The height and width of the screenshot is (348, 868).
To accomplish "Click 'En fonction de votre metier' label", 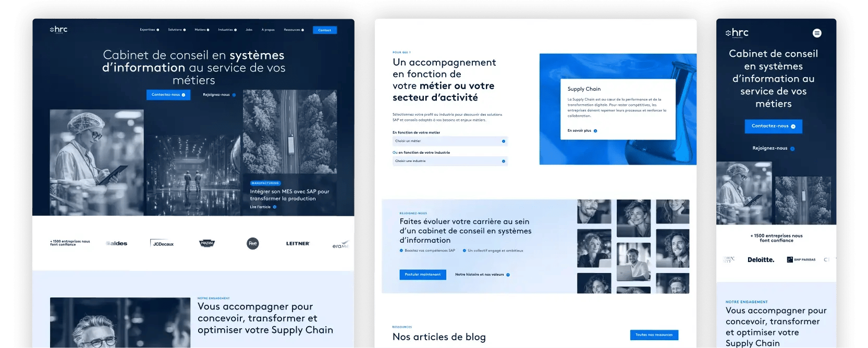I will click(x=417, y=133).
